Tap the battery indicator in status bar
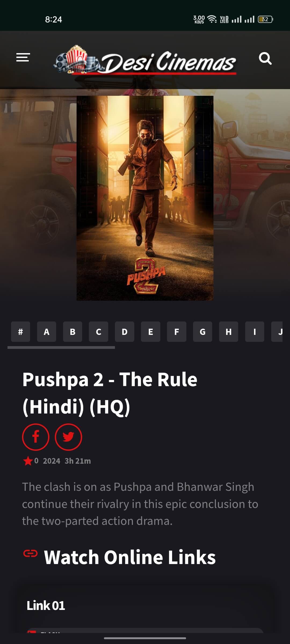Viewport: 290px width, 644px height. [266, 19]
